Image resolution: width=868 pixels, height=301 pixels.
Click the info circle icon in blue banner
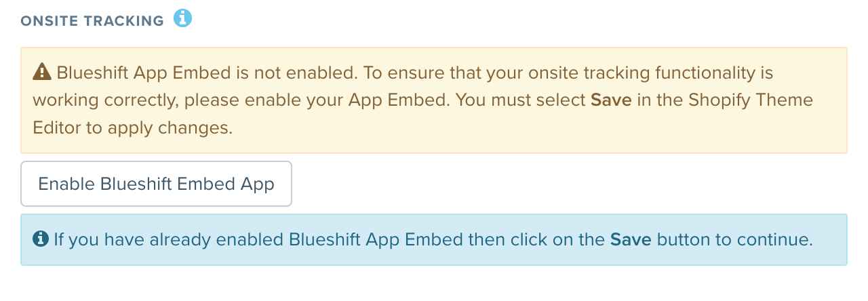pos(41,239)
